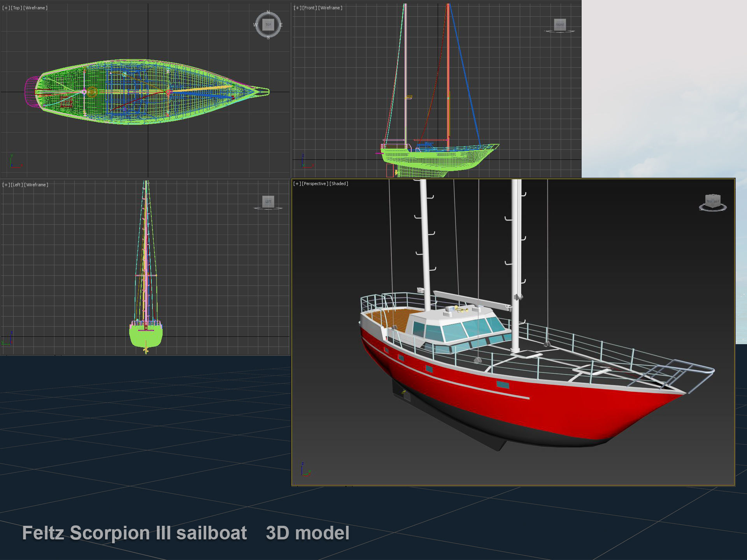Screen dimensions: 747x560
Task: Click compass letter W on Top ViewCube
Action: (255, 25)
